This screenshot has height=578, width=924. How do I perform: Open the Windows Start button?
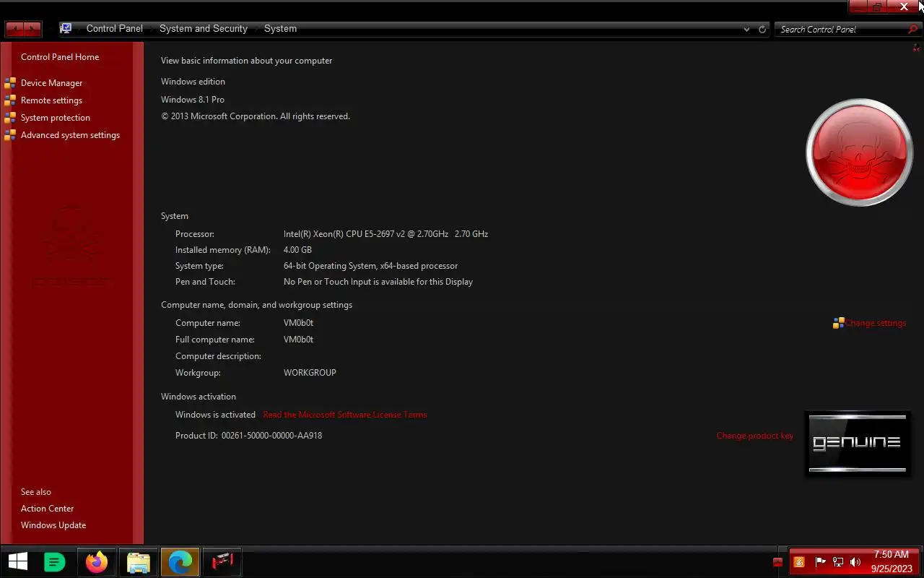click(x=17, y=561)
